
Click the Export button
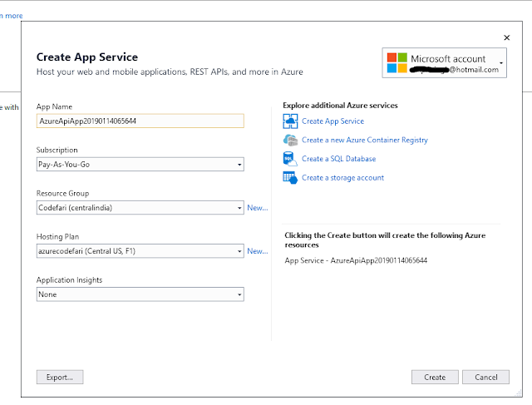(x=60, y=378)
